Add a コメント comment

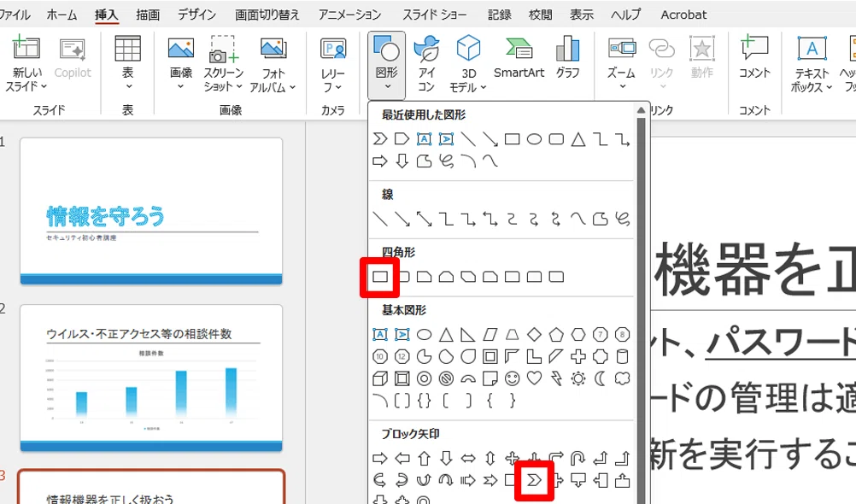[x=754, y=57]
